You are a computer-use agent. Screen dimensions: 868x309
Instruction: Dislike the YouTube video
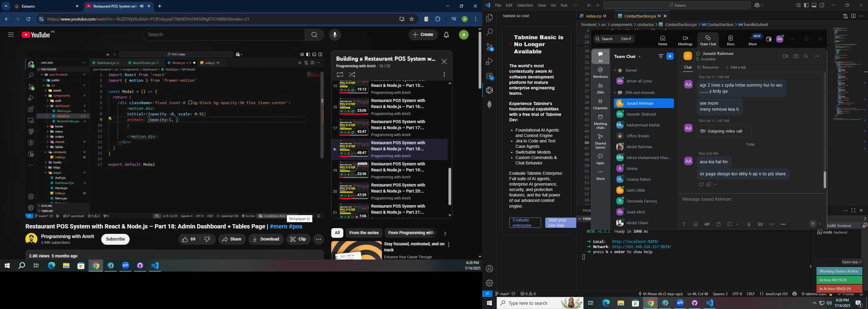pos(208,239)
